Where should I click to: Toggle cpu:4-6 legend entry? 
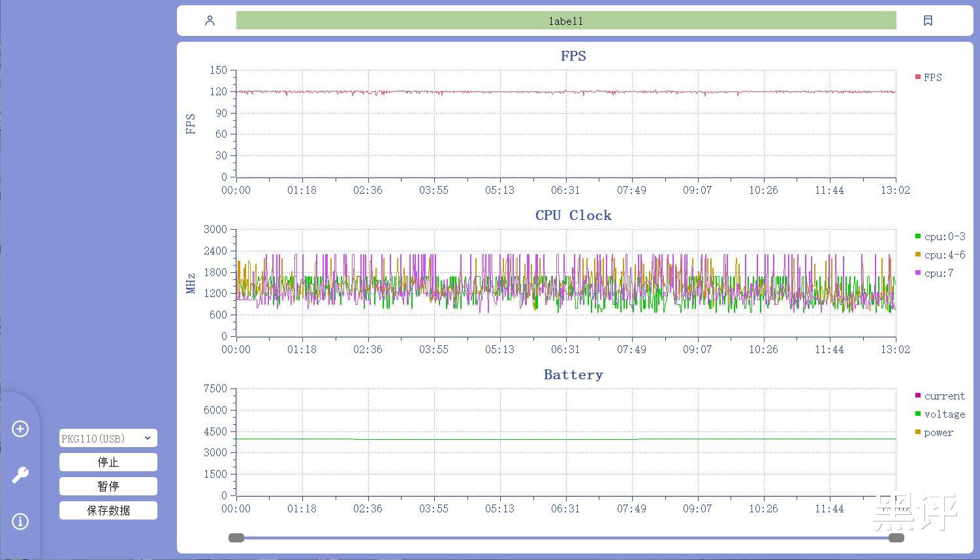(940, 255)
